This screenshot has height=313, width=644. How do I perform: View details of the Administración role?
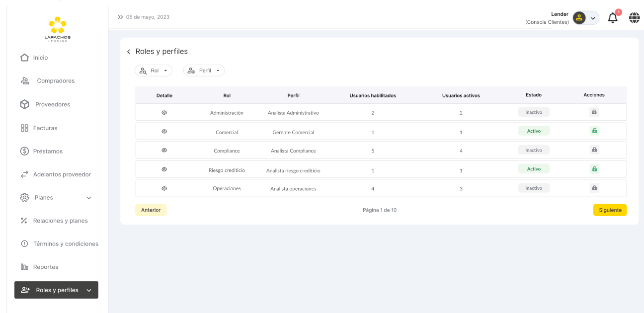164,113
